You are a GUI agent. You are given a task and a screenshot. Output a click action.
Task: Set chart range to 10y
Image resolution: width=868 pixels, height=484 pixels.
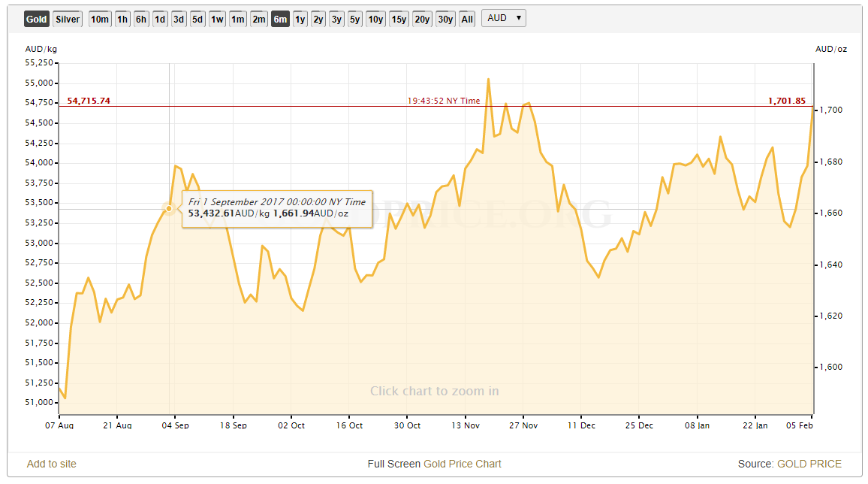tap(375, 19)
